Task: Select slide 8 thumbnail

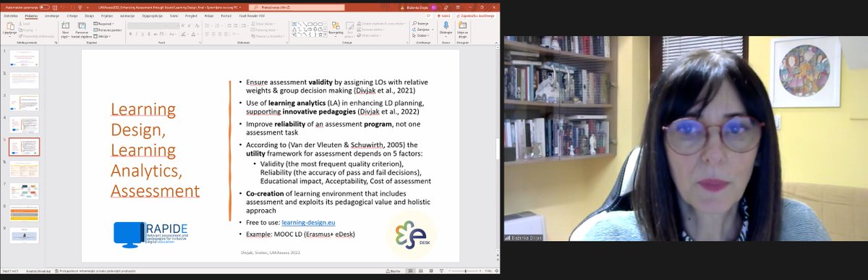Action: [24, 213]
